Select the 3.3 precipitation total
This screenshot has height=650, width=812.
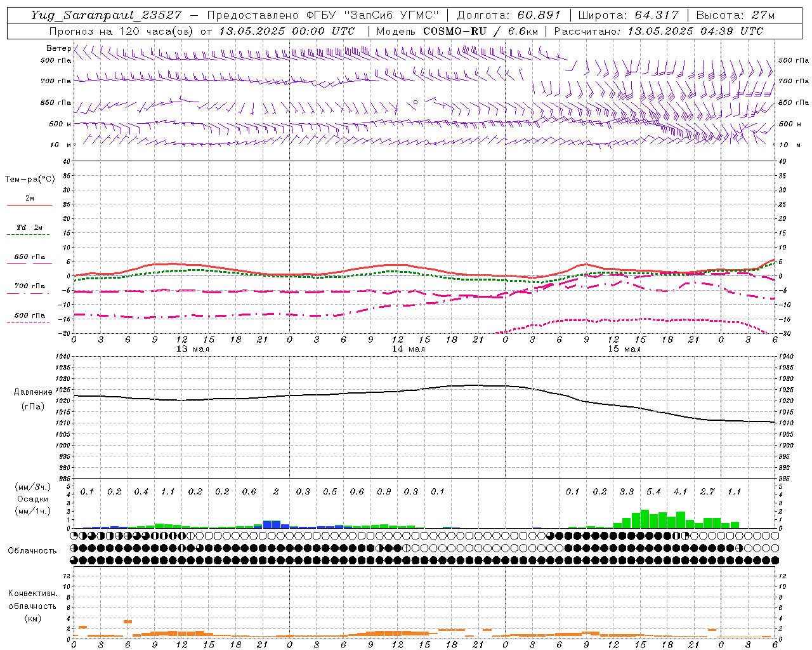[627, 491]
